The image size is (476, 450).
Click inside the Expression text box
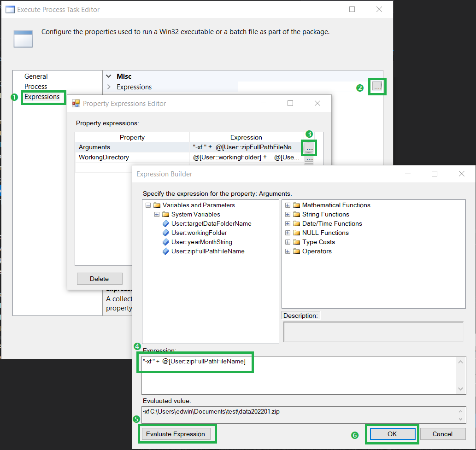(x=300, y=375)
